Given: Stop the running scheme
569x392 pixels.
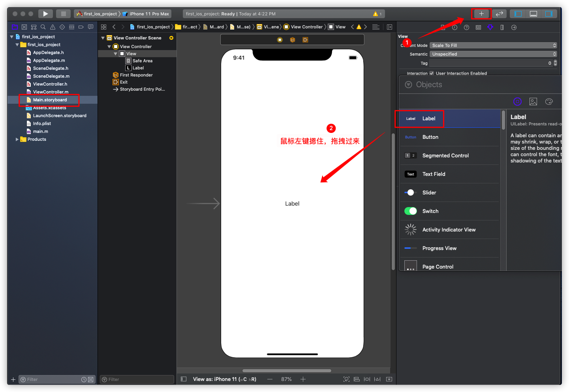Looking at the screenshot, I should coord(63,14).
